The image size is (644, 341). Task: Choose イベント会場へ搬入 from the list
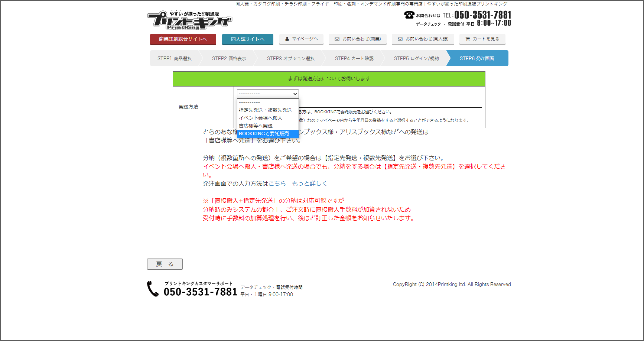click(260, 118)
